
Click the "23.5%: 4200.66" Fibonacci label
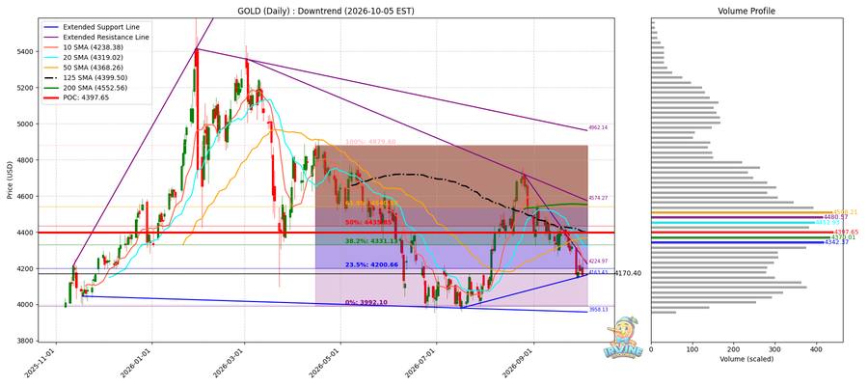coord(371,264)
